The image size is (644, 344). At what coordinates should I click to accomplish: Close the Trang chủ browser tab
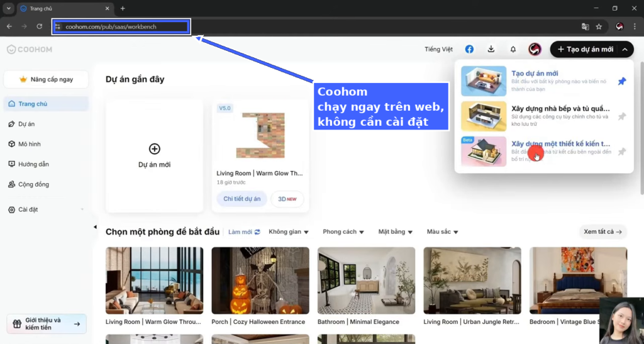coord(107,8)
